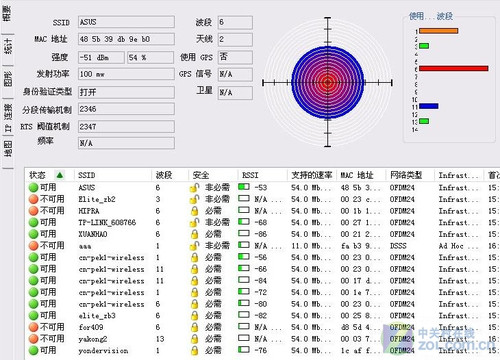Screen dimensions: 500x360
Task: Click open padlock icon in Elite_zb2 row
Action: coord(194,199)
